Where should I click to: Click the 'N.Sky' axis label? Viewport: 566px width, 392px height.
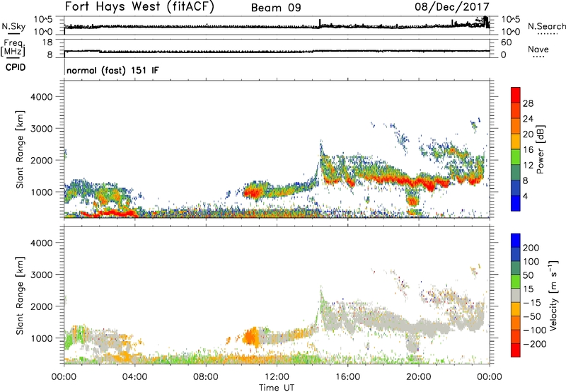coord(13,26)
